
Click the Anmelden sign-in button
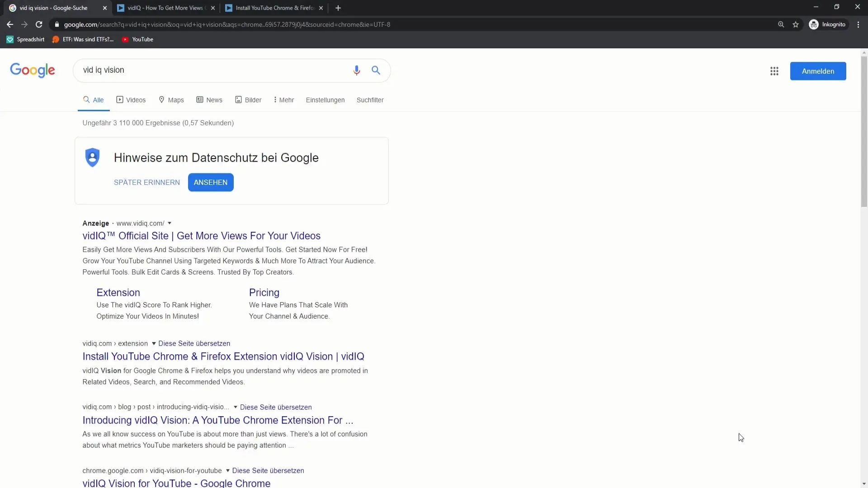click(x=818, y=71)
